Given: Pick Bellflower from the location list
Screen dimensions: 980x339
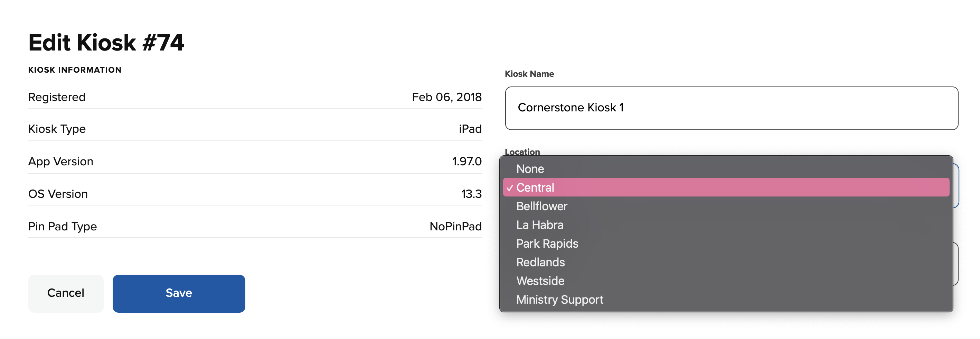Looking at the screenshot, I should [x=541, y=206].
